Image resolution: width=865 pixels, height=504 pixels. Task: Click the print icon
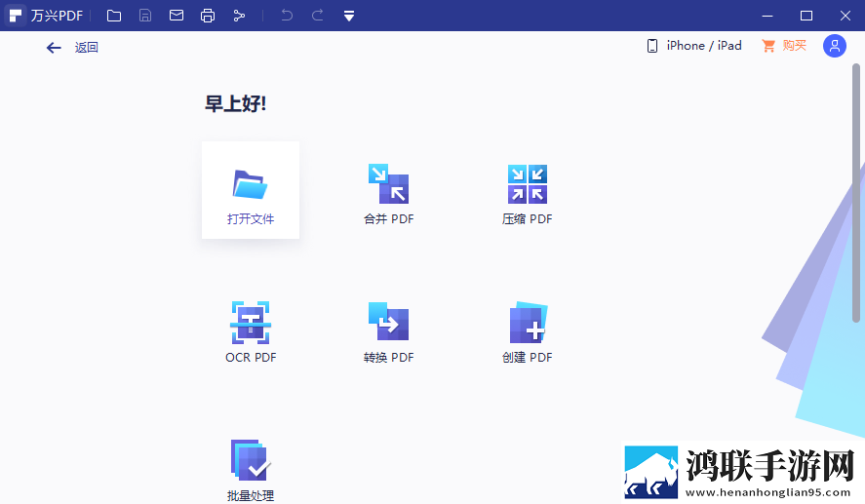click(208, 16)
